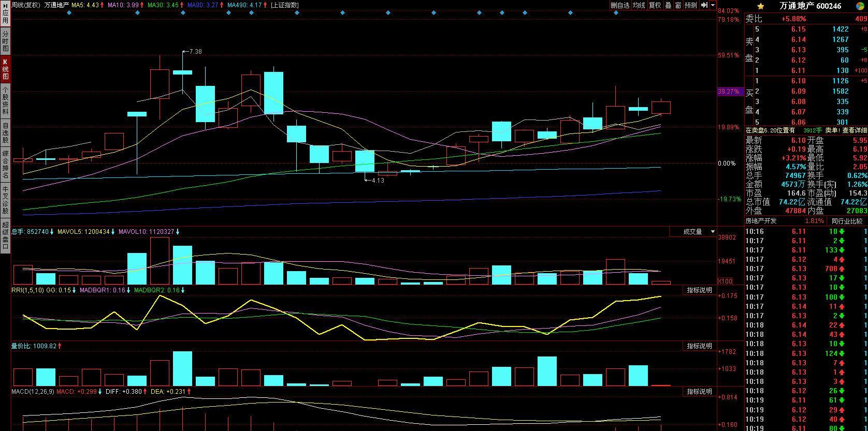Open the 牛叉诊股 sidebar tab

tap(5, 200)
